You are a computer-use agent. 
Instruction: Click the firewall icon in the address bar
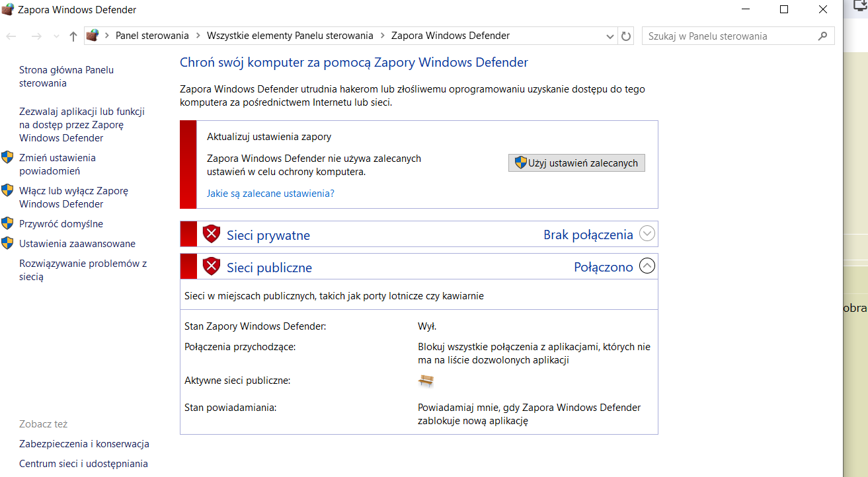coord(93,36)
